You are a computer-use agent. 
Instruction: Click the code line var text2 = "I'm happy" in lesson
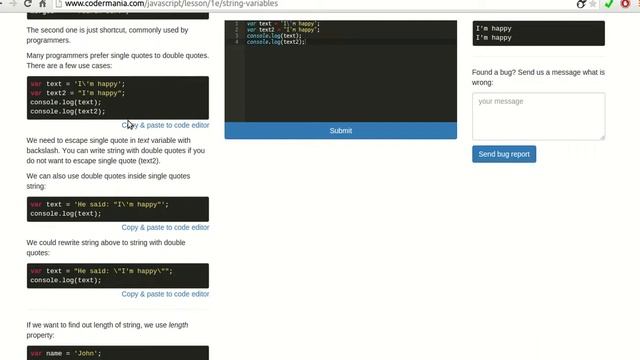pos(78,93)
